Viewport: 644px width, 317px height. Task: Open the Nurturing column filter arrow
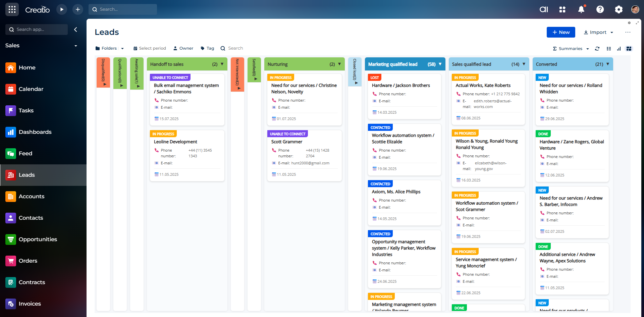(x=340, y=64)
